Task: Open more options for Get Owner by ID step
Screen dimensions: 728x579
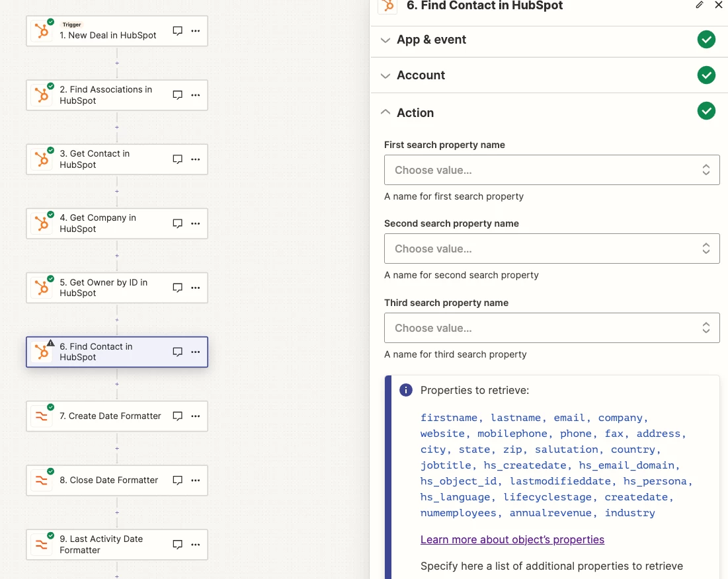Action: coord(196,288)
